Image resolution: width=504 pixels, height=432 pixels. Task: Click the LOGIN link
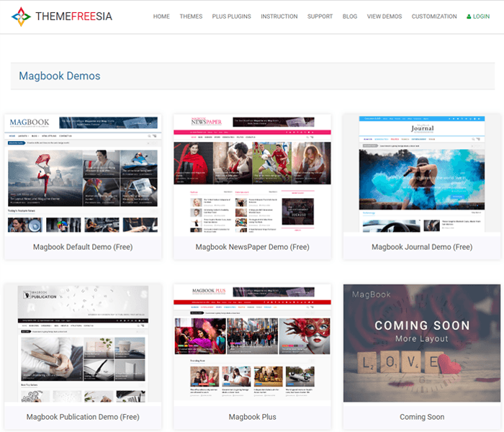[x=481, y=17]
